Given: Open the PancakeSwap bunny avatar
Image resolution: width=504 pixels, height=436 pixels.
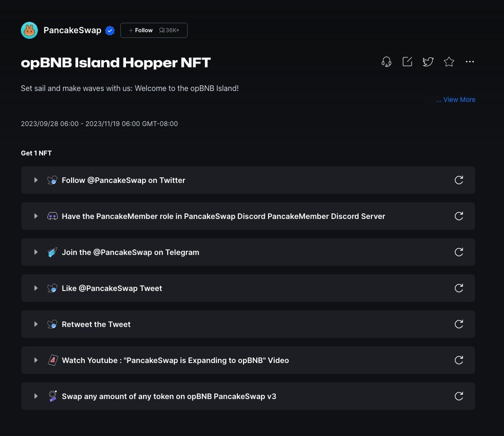Looking at the screenshot, I should click(x=29, y=30).
